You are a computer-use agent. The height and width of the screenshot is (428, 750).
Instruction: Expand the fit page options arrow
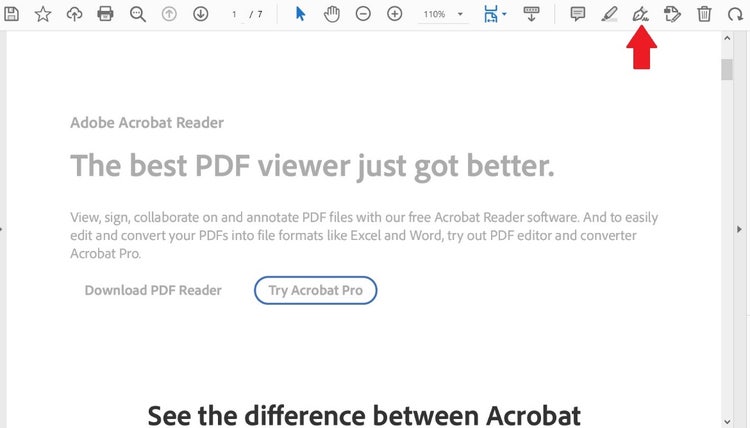tap(504, 14)
